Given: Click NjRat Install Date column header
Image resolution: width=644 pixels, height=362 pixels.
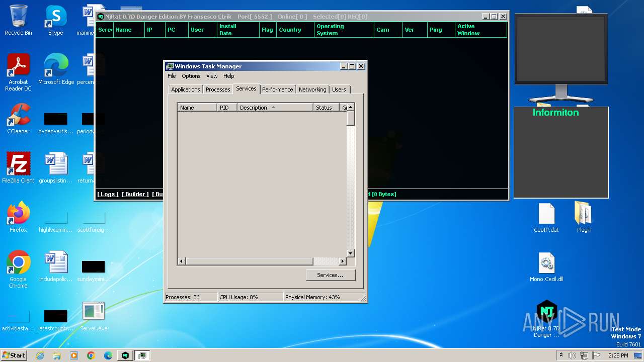Looking at the screenshot, I should click(x=238, y=30).
